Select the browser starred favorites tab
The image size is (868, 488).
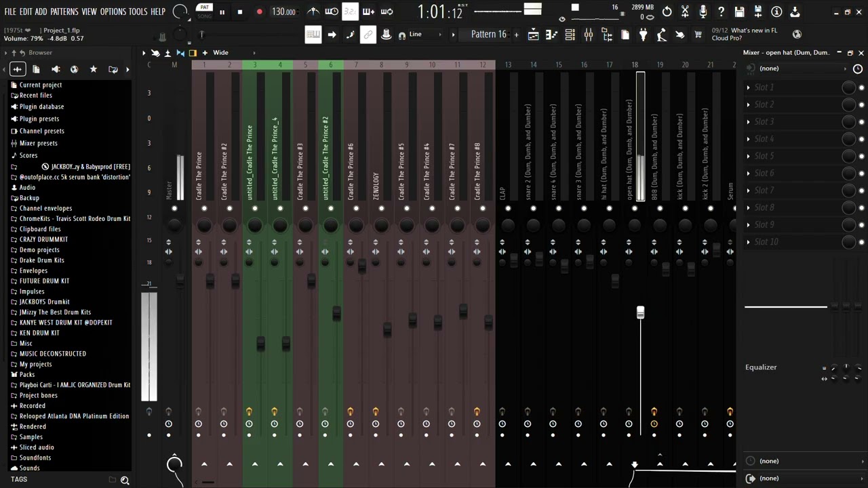[x=94, y=69]
